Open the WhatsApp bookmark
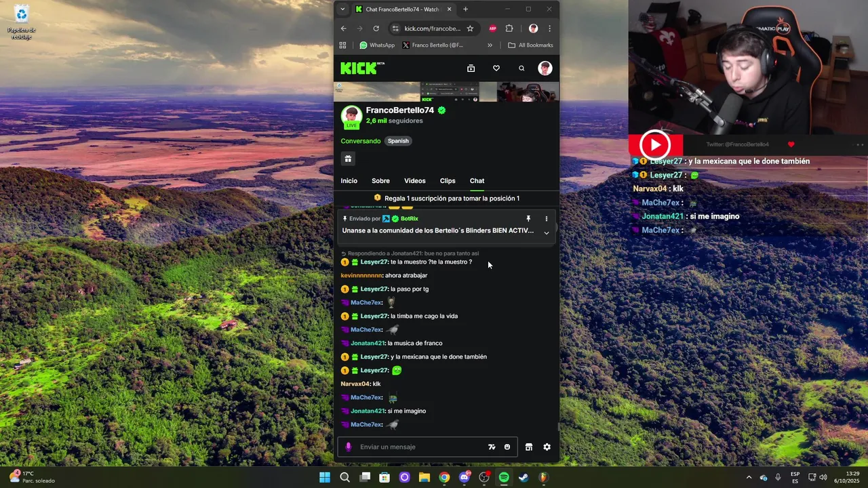 377,45
